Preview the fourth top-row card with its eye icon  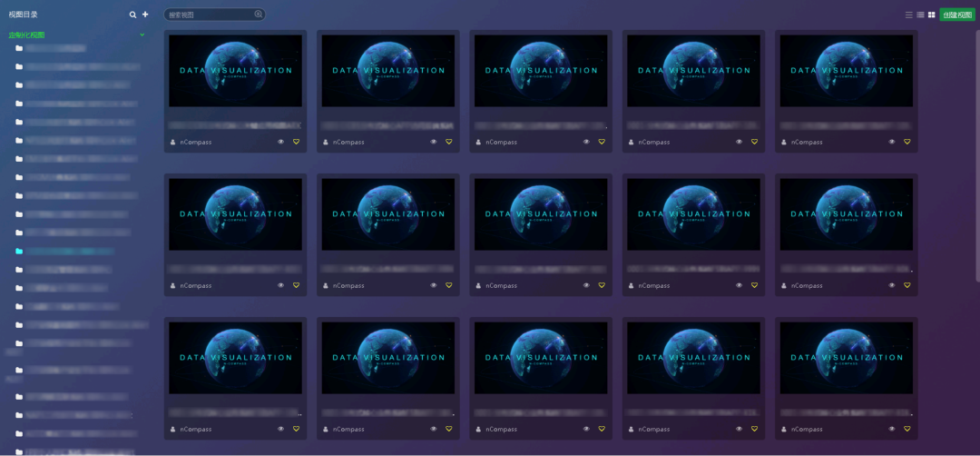740,142
